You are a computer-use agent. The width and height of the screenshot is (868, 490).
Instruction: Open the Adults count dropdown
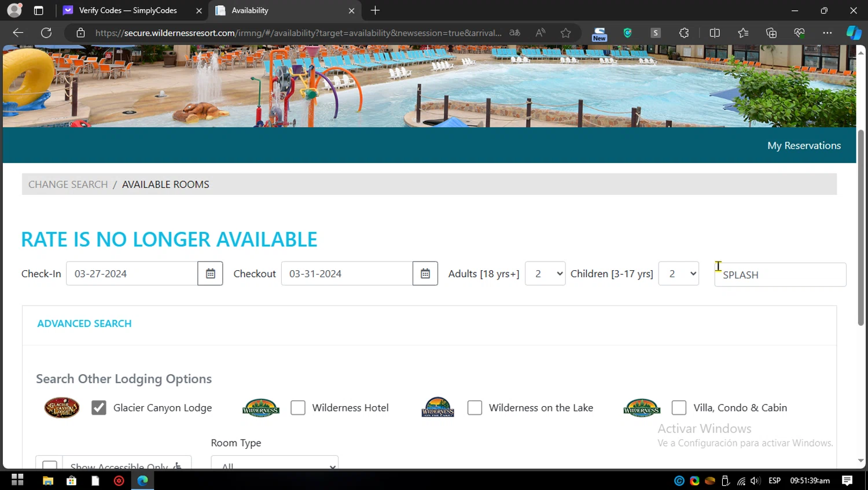(545, 274)
